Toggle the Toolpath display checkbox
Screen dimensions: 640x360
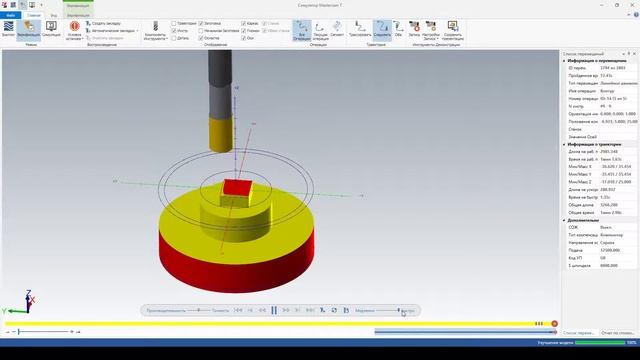tap(173, 24)
